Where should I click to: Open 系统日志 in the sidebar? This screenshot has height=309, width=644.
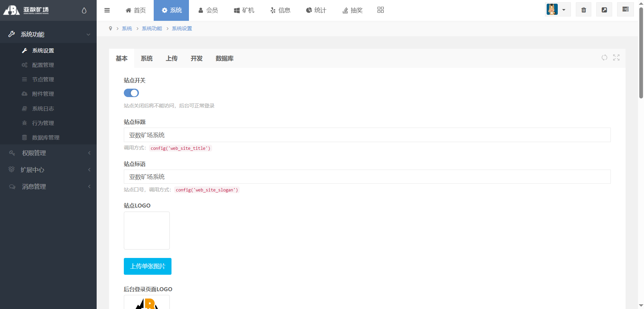pos(43,109)
